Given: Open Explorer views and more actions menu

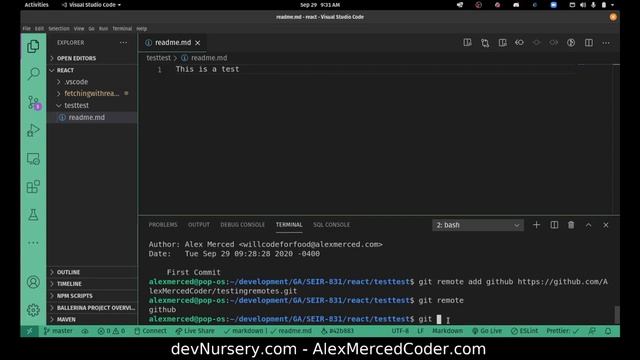Looking at the screenshot, I should (123, 42).
